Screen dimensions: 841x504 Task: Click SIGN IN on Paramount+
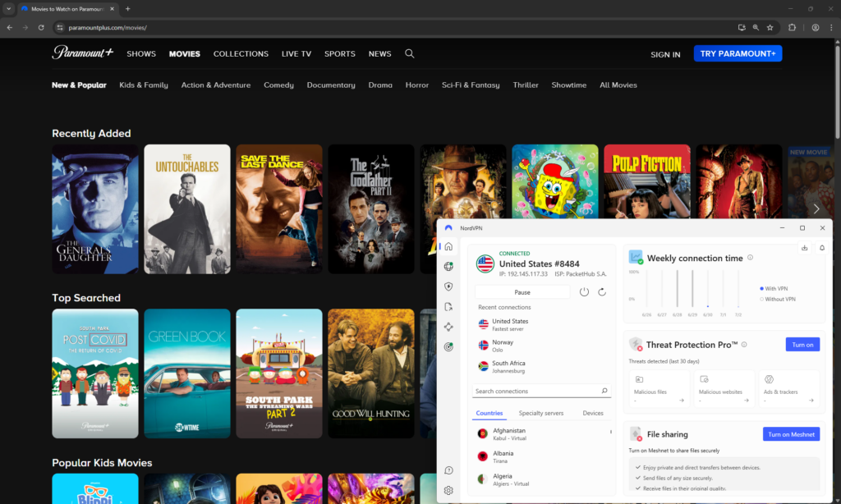(665, 54)
